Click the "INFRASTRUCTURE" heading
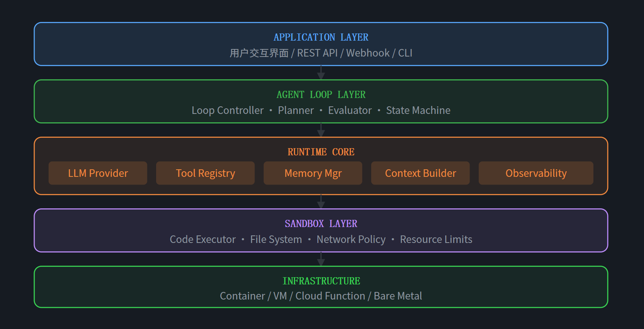 [321, 281]
